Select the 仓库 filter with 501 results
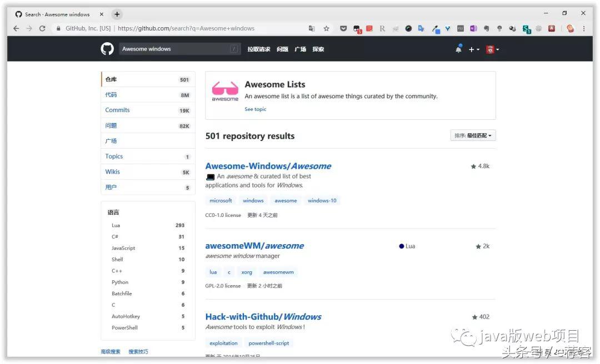This screenshot has width=600, height=364. (148, 79)
